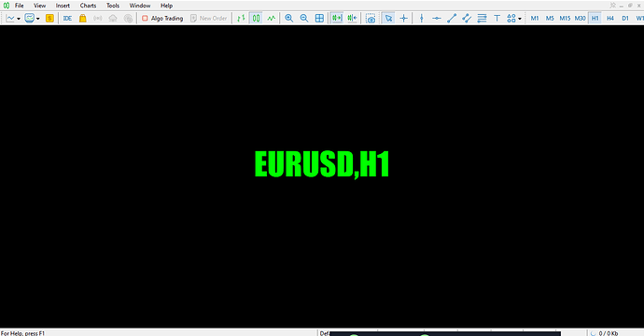Tile chart windows with grid icon
The image size is (644, 336).
[319, 18]
